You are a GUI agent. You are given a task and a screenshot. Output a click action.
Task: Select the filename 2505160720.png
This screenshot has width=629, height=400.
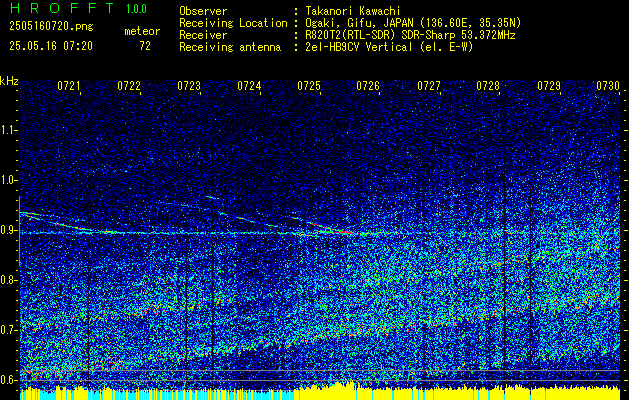[x=51, y=27]
